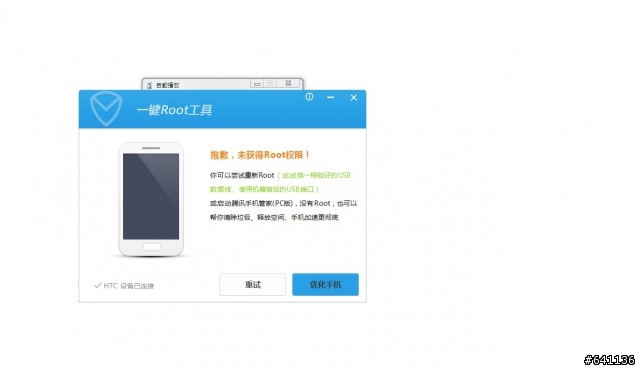
Task: Click the 自動播放 window title icon
Action: click(x=149, y=85)
